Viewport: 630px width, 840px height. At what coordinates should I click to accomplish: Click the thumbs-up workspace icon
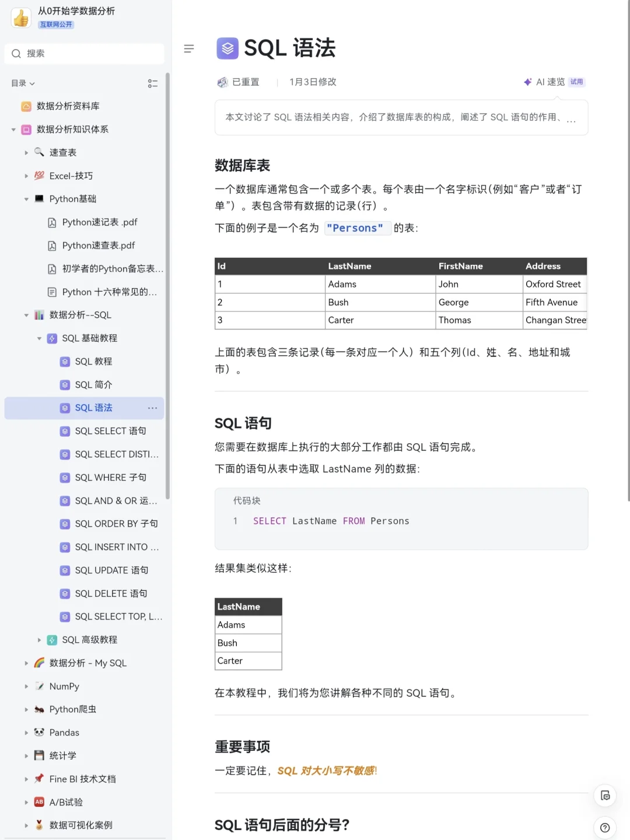21,17
